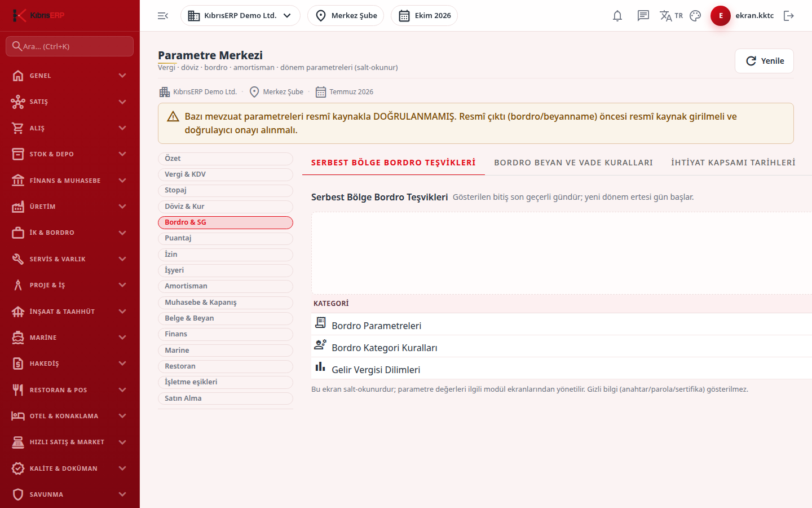Switch to Bordro Beyan ve Vade Kuralları tab
Screen dimensions: 812x508
point(573,163)
